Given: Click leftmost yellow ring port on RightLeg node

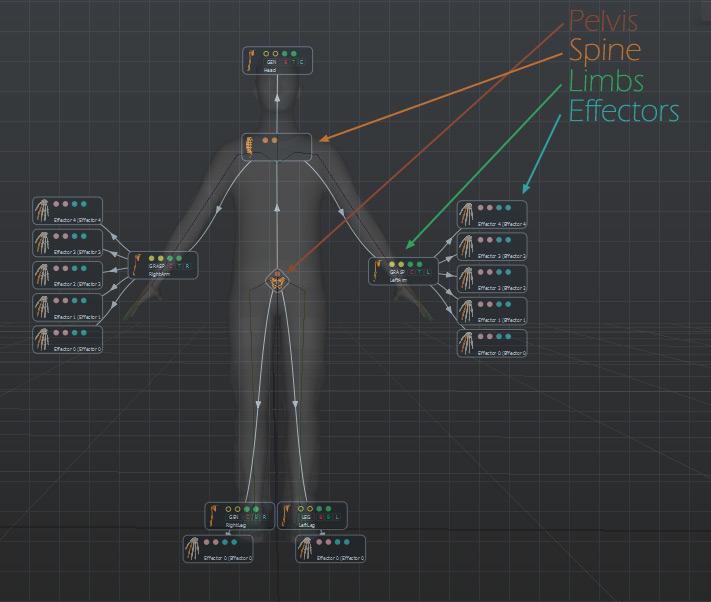Looking at the screenshot, I should click(229, 509).
